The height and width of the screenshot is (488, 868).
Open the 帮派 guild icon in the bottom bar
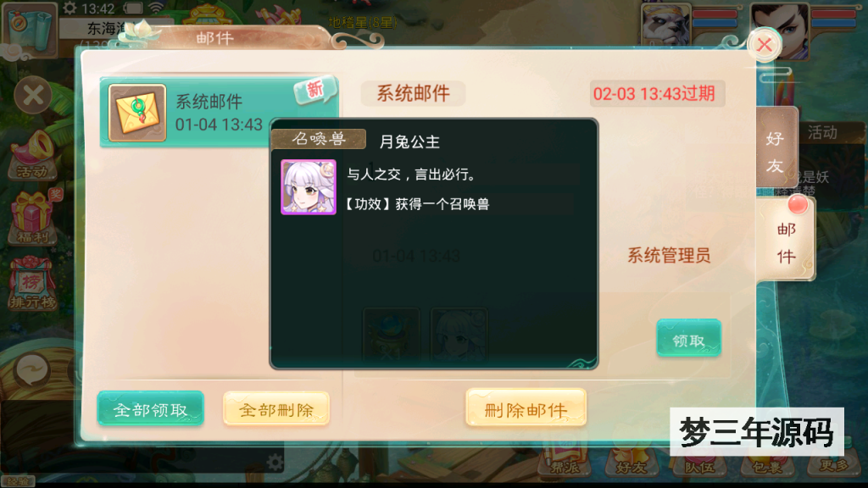pos(564,460)
